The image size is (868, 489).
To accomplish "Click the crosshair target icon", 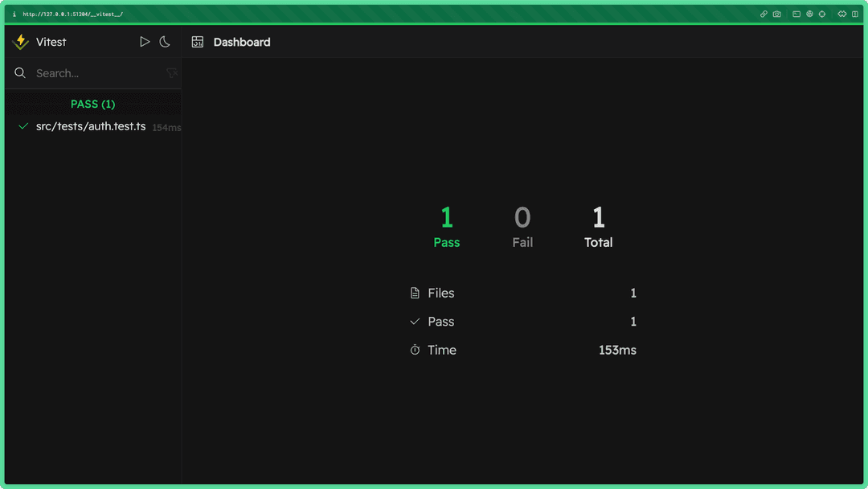I will [822, 14].
